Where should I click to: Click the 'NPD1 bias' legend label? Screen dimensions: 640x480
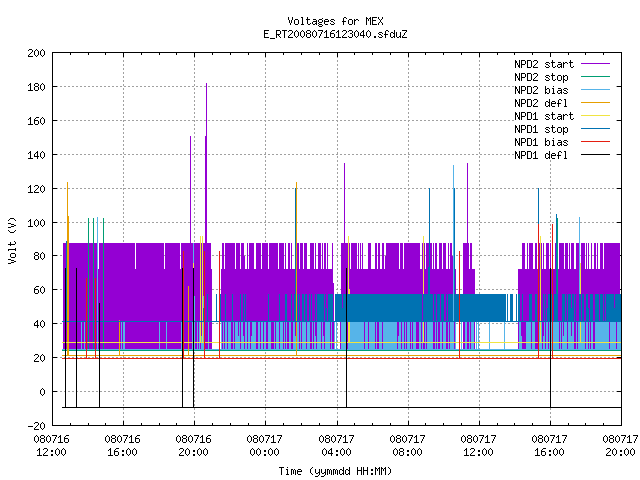click(541, 142)
